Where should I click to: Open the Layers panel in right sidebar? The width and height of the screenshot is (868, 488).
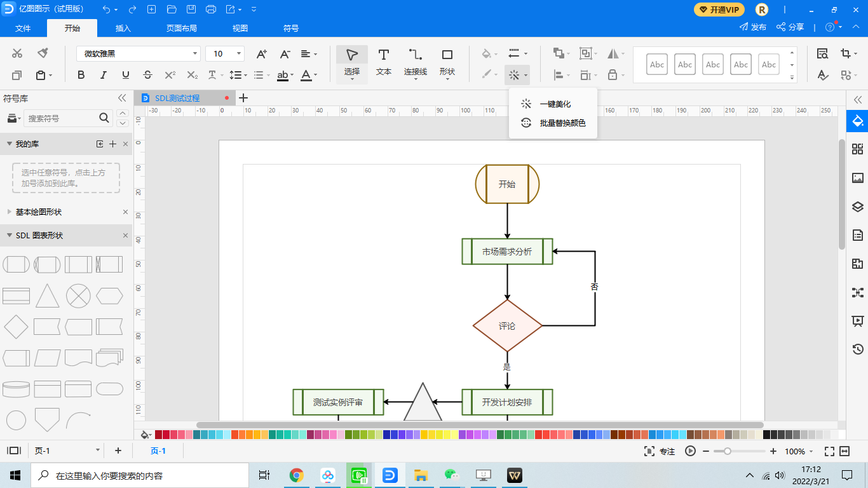click(857, 207)
